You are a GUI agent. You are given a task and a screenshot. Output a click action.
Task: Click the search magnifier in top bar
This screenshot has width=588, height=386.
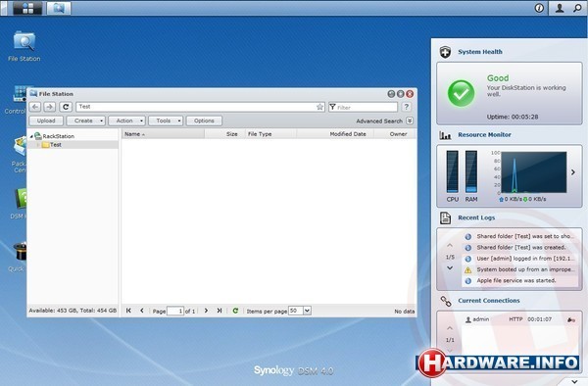point(577,8)
